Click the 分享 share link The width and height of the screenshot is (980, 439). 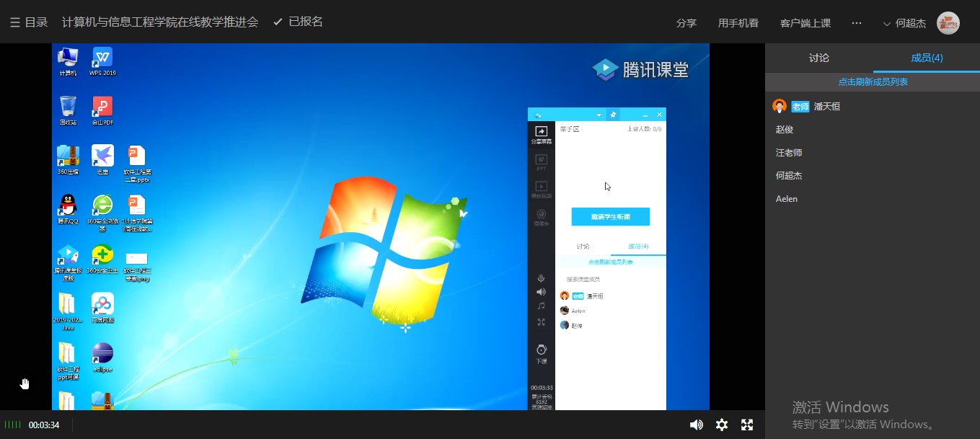point(687,23)
